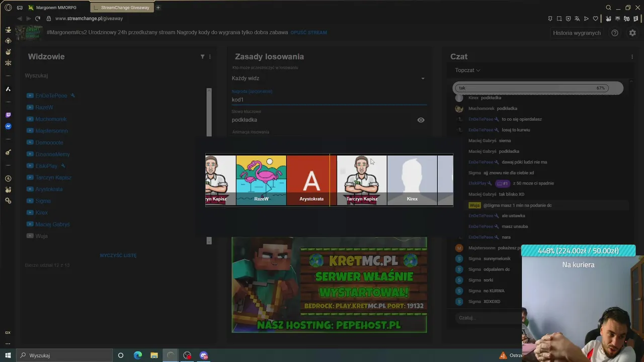
Task: Open new browser tab with plus
Action: pyautogui.click(x=158, y=8)
